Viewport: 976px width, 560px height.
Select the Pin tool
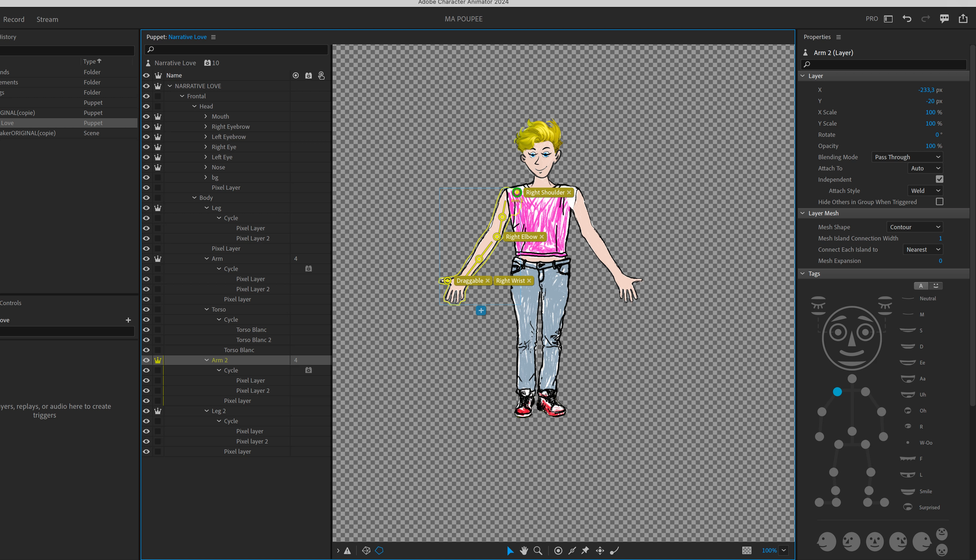pos(585,550)
